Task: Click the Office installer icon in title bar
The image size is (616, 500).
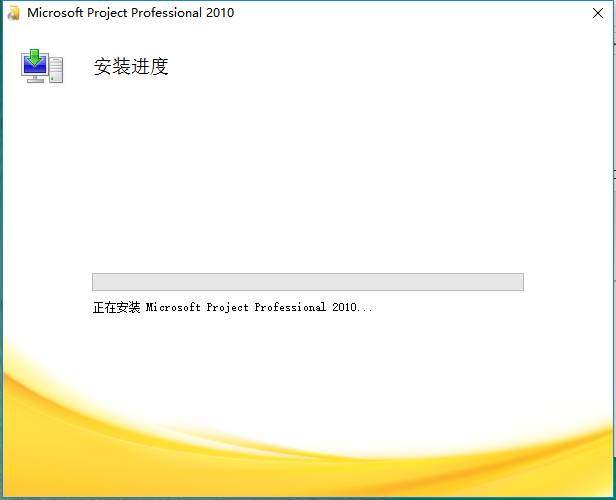Action: click(14, 13)
